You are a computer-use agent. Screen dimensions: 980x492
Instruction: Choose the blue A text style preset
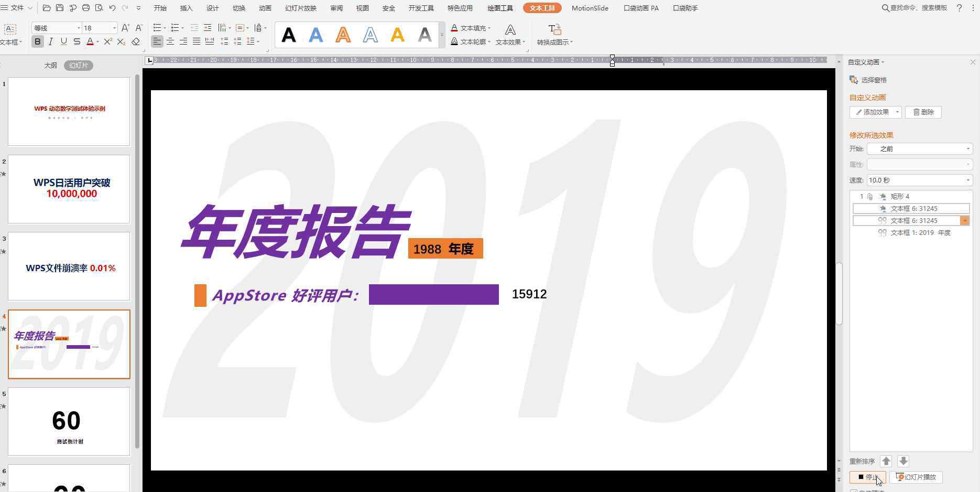click(x=315, y=35)
